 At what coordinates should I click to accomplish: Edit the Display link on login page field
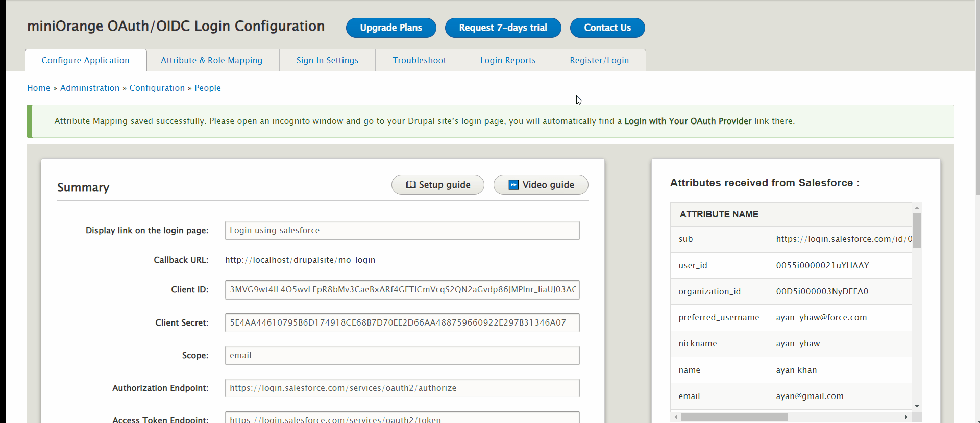402,230
